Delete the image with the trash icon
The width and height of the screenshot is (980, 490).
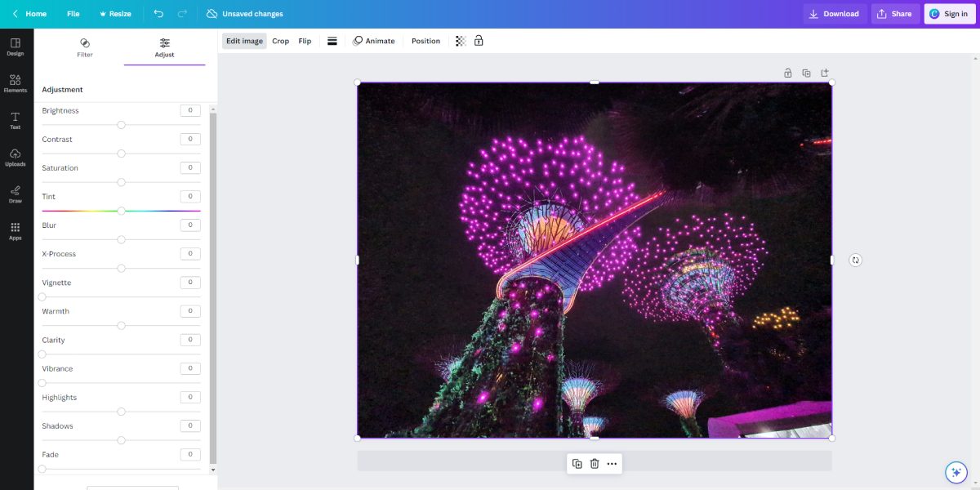pyautogui.click(x=595, y=463)
